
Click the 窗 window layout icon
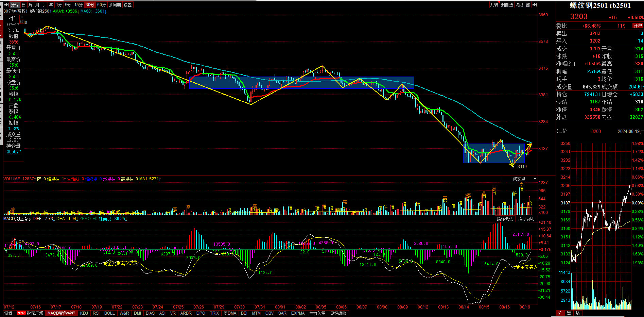click(x=528, y=5)
